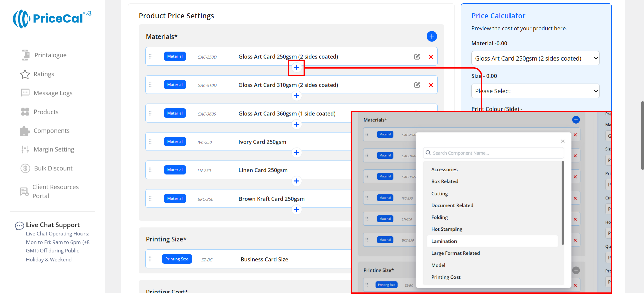
Task: Delete the Gloss Art Card 250gsm material
Action: point(431,57)
